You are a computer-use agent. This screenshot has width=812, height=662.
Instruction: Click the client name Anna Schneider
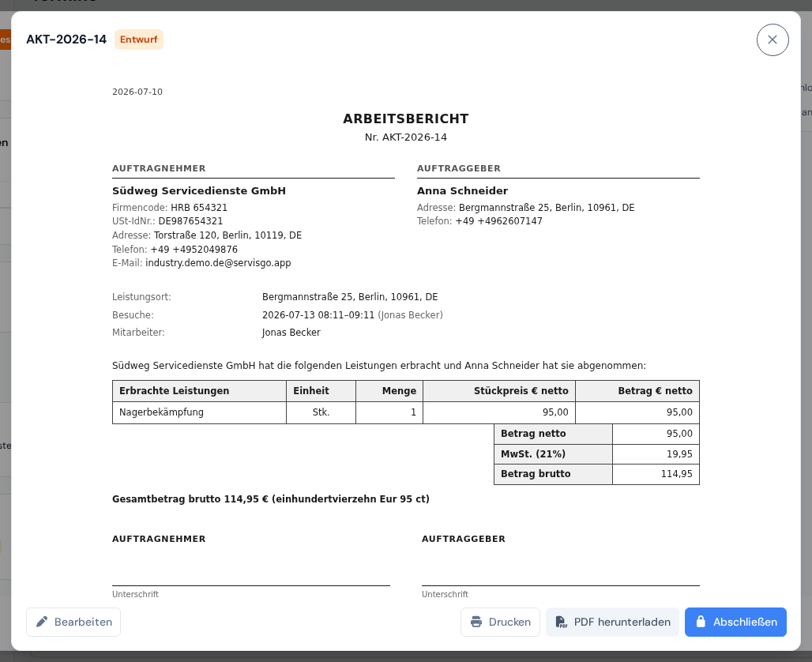click(462, 190)
